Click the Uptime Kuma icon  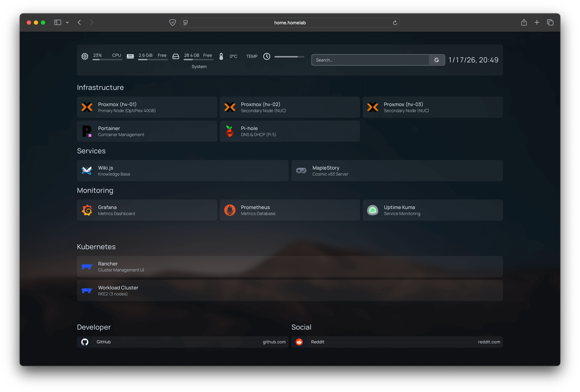coord(373,210)
